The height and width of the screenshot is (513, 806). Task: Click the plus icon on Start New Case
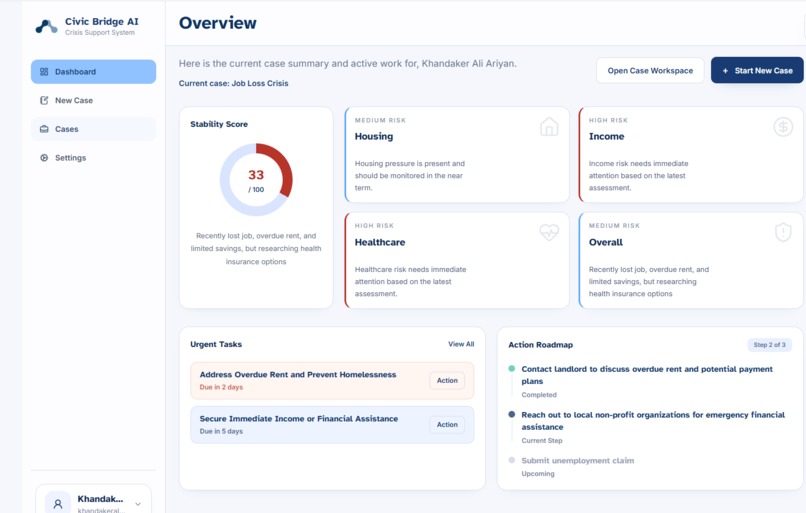click(725, 71)
